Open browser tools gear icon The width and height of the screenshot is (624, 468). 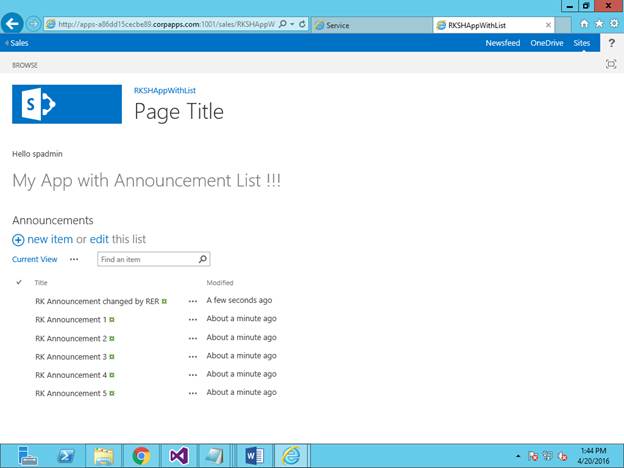point(614,24)
